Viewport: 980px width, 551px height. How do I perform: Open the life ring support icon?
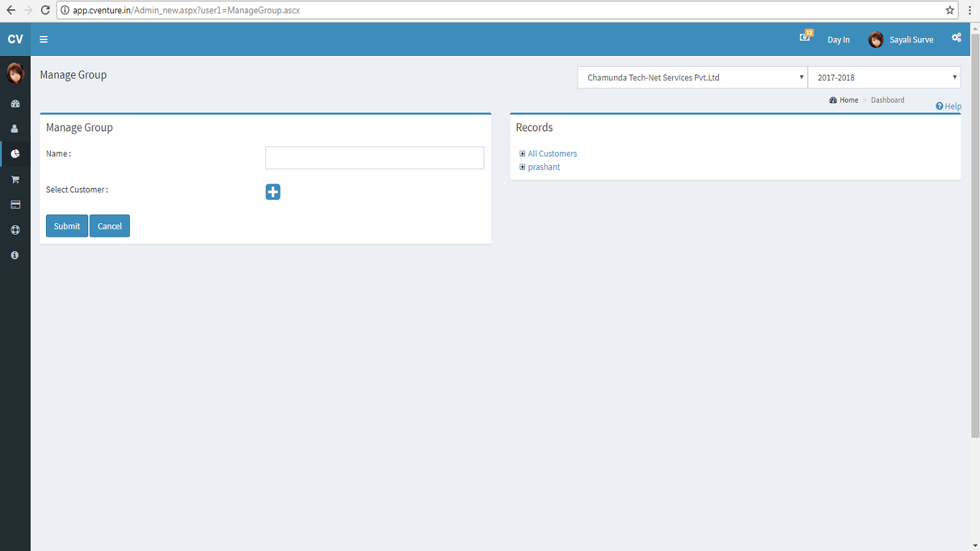14,230
